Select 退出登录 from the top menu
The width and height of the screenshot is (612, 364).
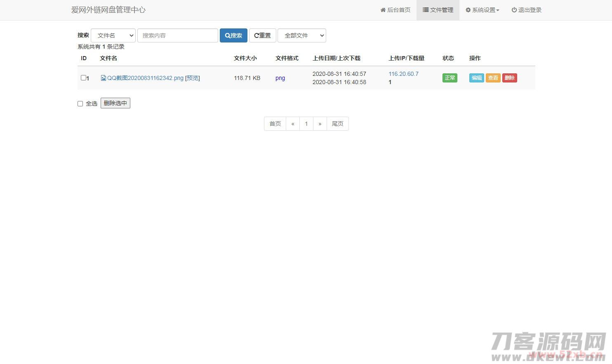click(x=527, y=10)
